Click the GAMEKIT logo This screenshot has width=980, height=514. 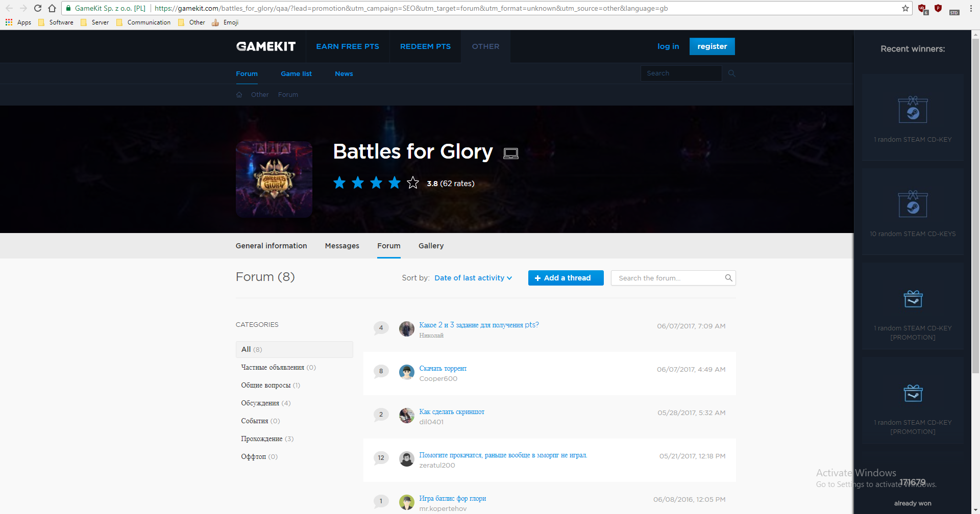(265, 46)
